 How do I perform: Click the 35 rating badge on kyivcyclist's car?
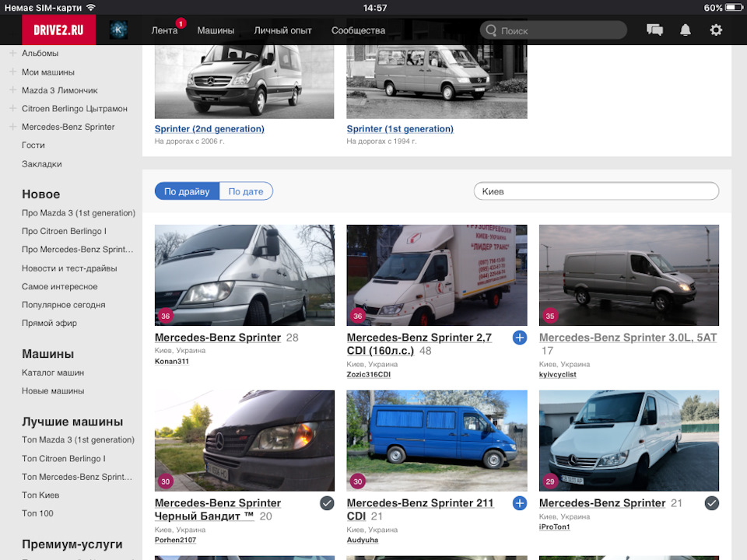(550, 316)
